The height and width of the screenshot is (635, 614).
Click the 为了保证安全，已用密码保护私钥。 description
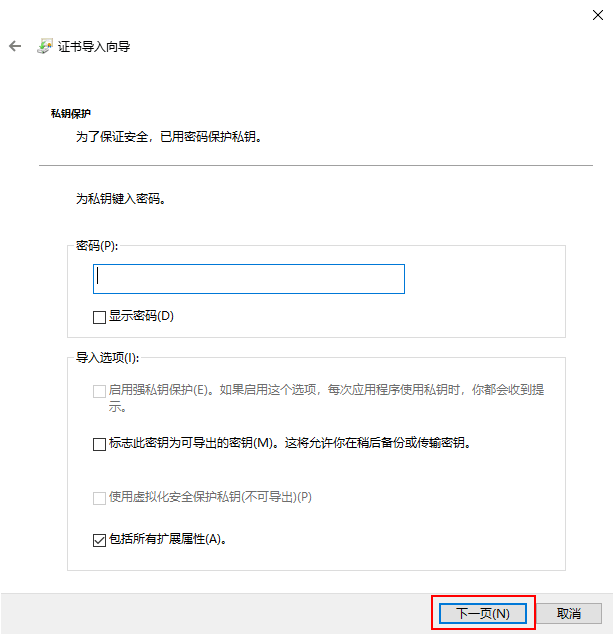point(169,137)
